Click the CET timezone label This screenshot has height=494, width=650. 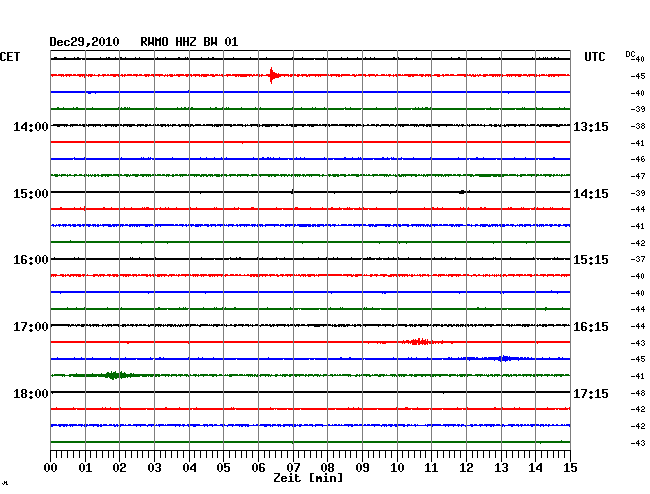(x=10, y=57)
